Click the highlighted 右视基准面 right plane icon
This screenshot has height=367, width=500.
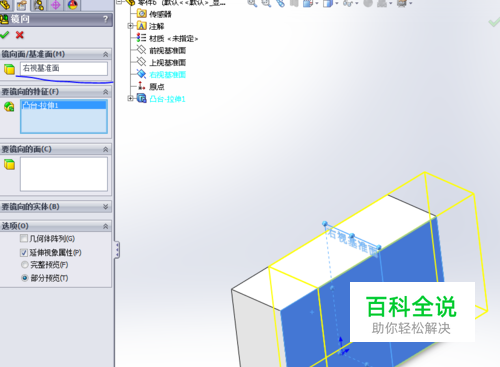[x=141, y=74]
